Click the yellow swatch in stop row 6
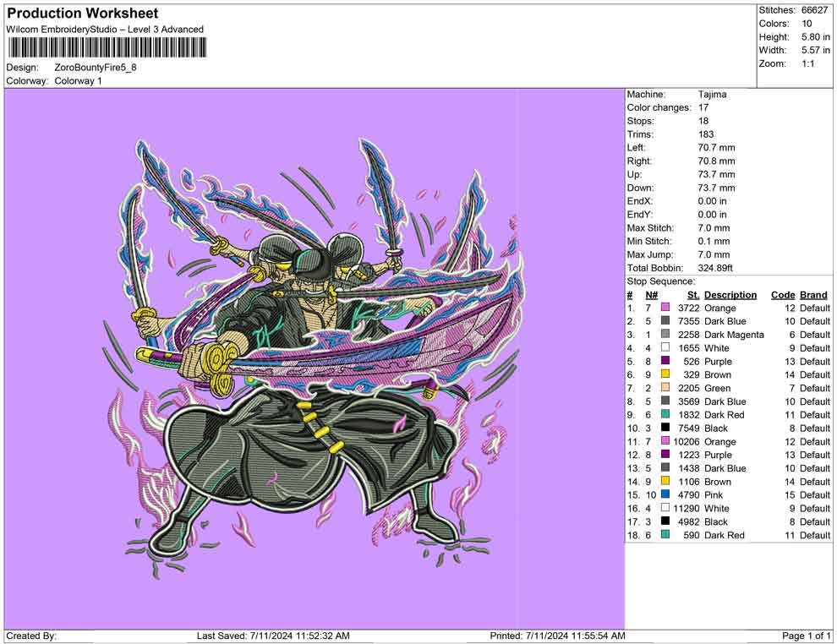The image size is (837, 644). [x=665, y=375]
